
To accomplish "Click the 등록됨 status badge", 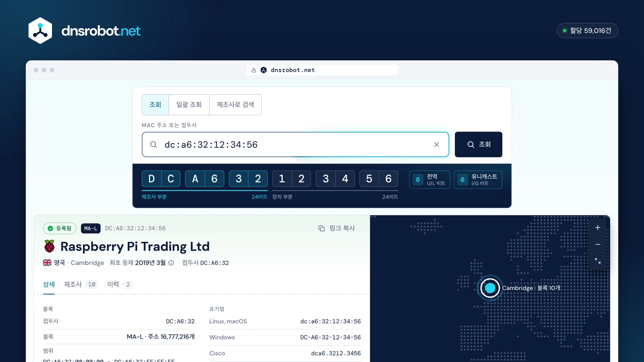I will click(x=60, y=228).
